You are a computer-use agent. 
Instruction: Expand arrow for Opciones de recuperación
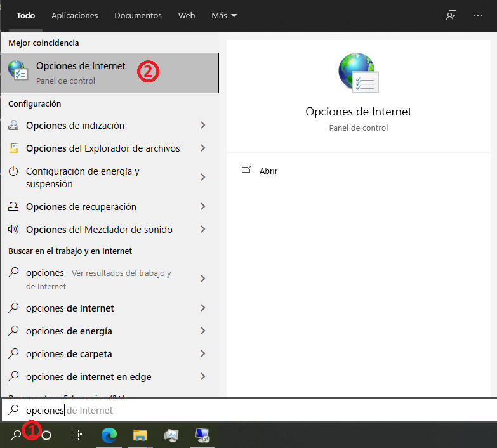tap(203, 206)
